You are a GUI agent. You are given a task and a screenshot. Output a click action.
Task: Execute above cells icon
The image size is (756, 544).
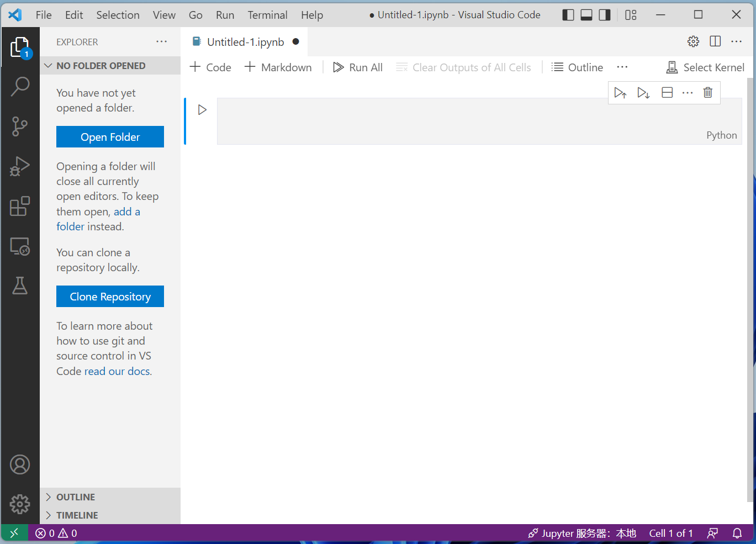point(620,93)
